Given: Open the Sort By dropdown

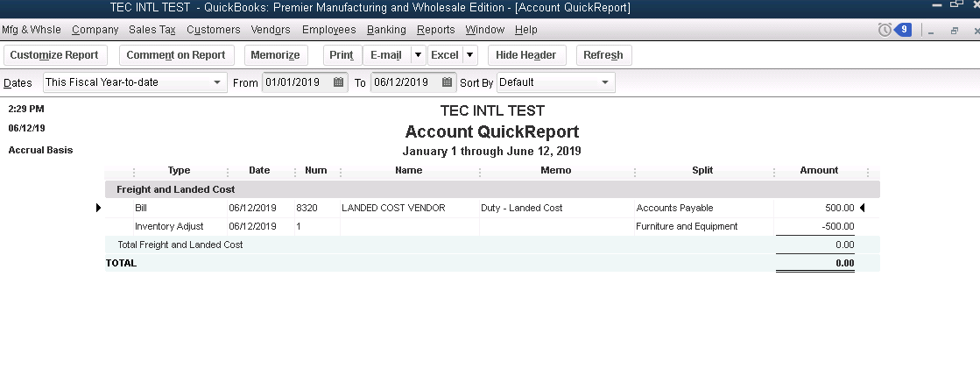Looking at the screenshot, I should [604, 82].
